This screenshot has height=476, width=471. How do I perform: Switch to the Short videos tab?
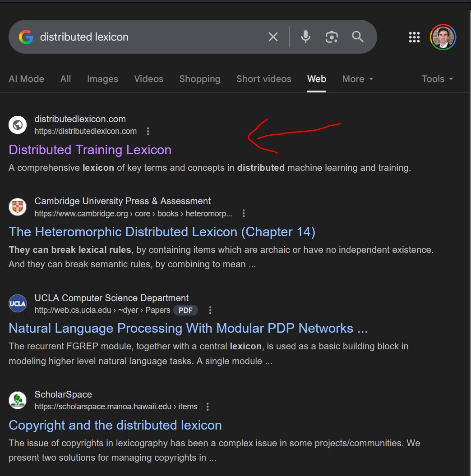click(264, 79)
